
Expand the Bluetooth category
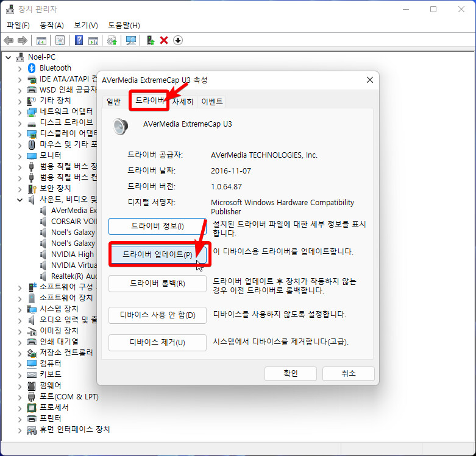coord(20,69)
